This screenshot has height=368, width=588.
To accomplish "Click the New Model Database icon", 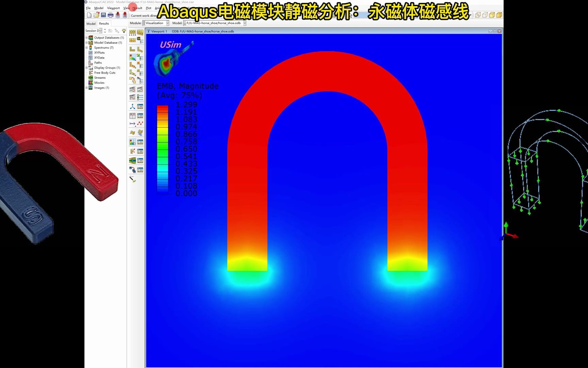I will click(89, 15).
